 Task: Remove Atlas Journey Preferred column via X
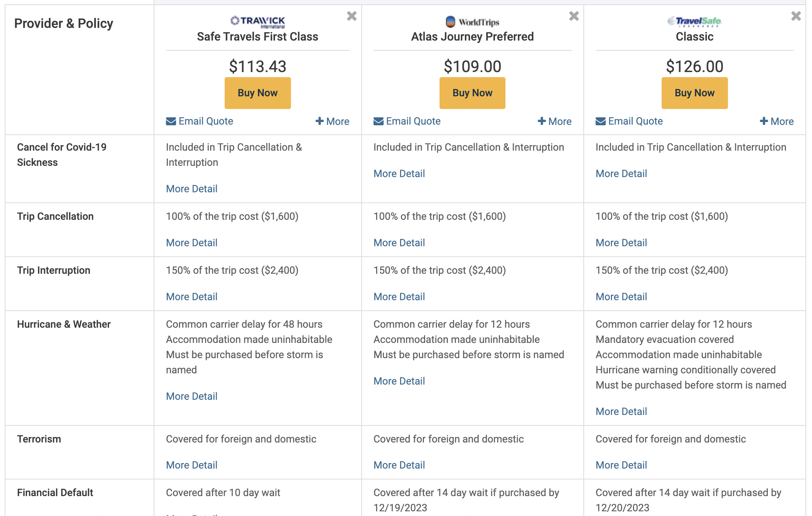click(x=574, y=16)
